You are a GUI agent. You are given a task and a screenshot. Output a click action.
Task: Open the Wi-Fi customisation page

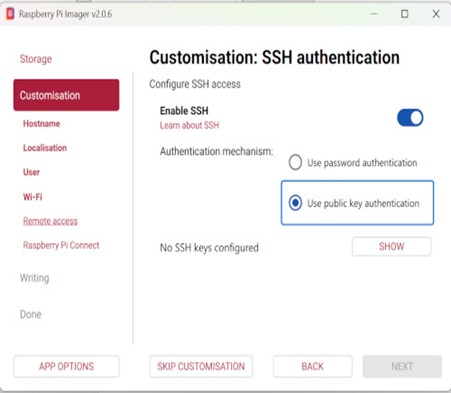33,197
